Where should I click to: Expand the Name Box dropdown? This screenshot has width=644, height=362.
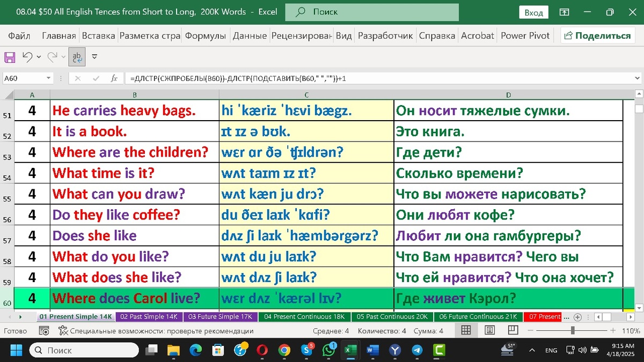[x=48, y=78]
